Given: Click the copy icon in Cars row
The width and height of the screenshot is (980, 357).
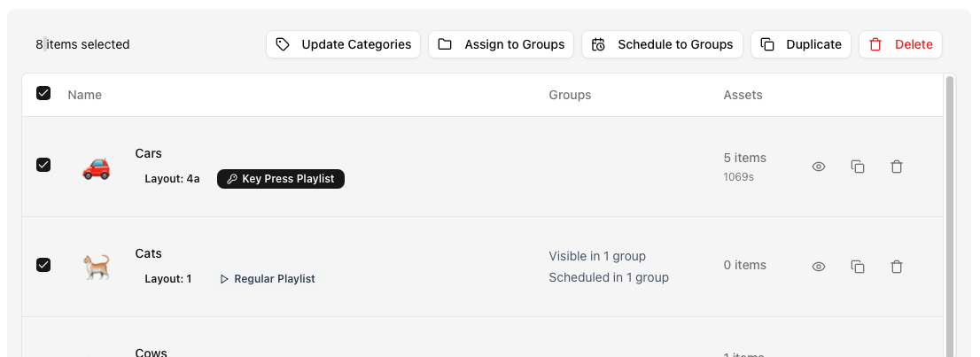Looking at the screenshot, I should [x=858, y=167].
